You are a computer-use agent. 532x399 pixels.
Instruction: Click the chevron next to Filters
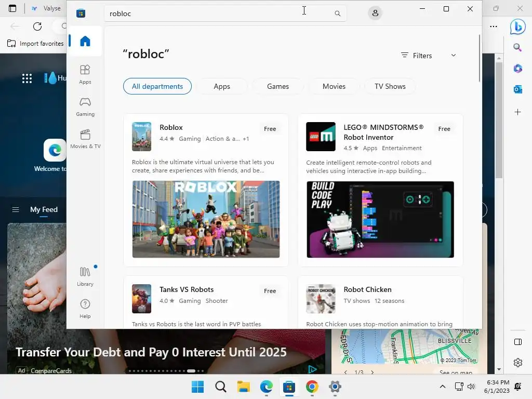pos(453,55)
